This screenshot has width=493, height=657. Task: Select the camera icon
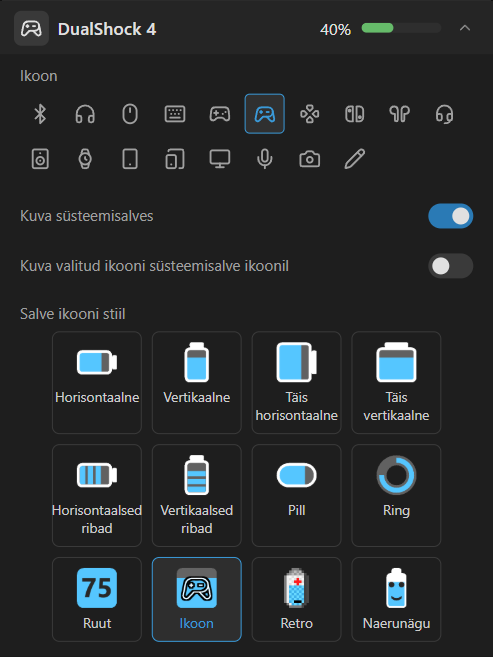point(310,159)
